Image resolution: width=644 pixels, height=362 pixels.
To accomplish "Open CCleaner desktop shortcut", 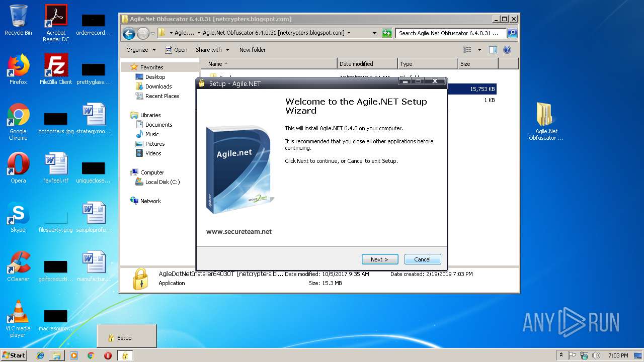I will [18, 266].
